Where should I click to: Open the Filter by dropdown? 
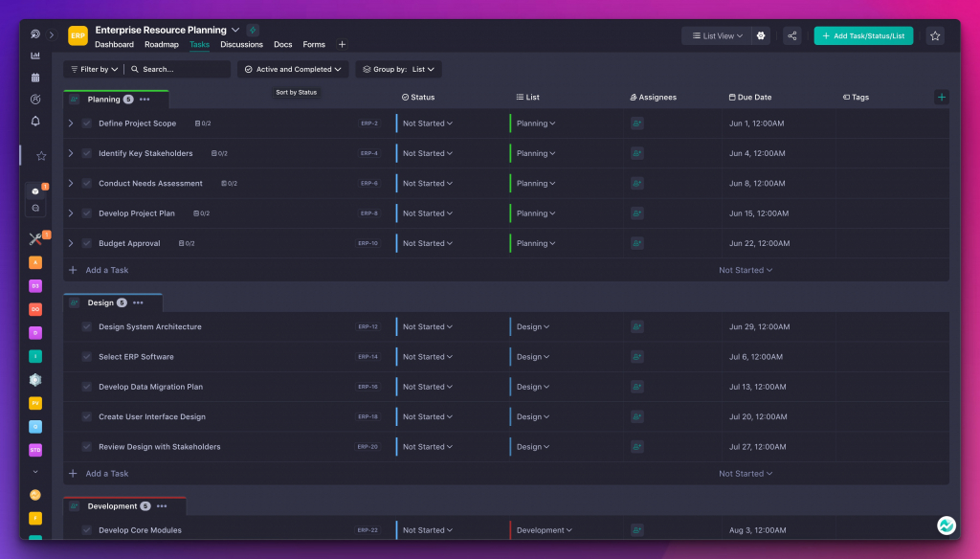pyautogui.click(x=95, y=70)
